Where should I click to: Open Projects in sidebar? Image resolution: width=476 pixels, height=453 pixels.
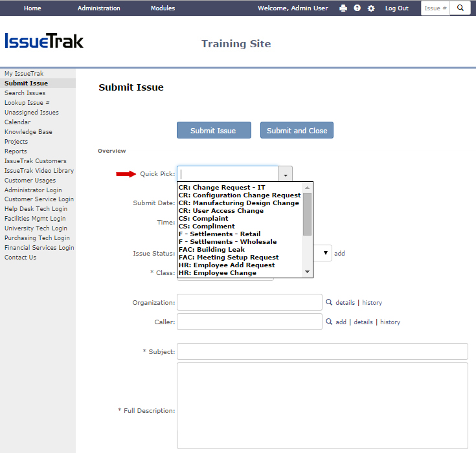pyautogui.click(x=16, y=141)
